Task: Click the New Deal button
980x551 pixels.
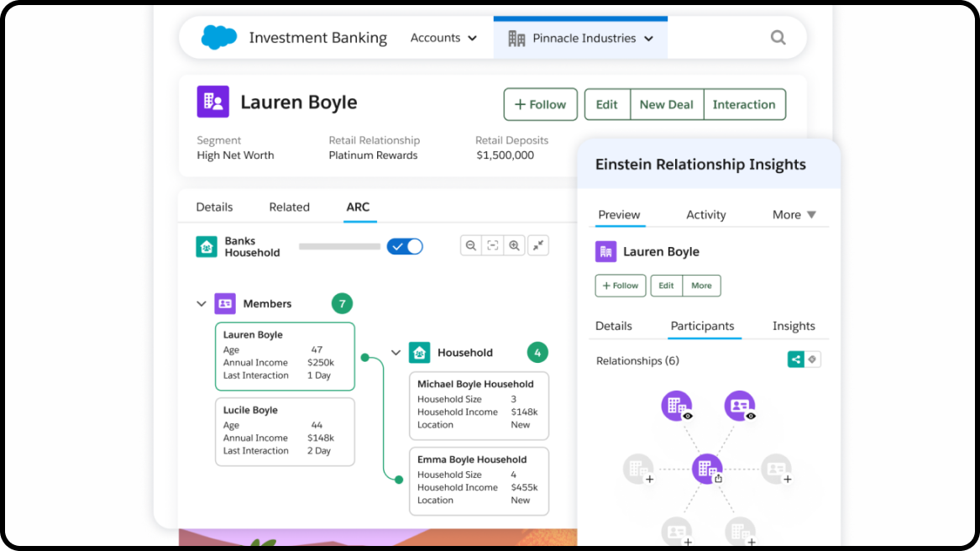Action: (666, 104)
